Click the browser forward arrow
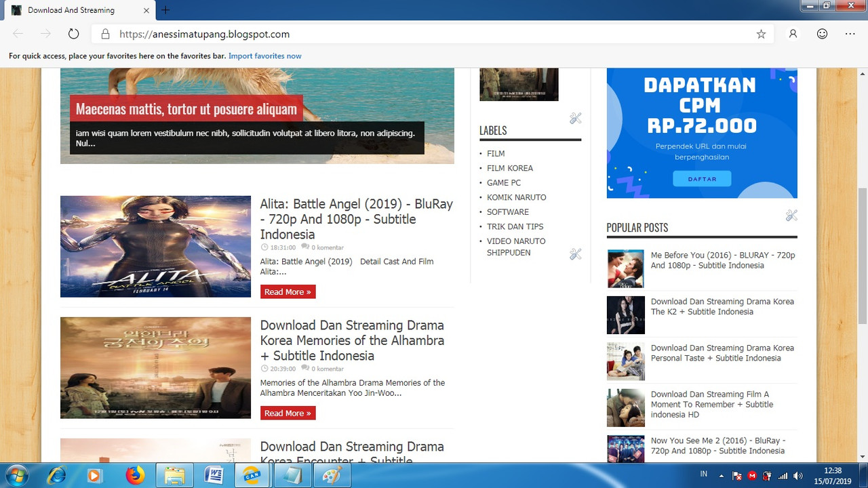 point(45,34)
